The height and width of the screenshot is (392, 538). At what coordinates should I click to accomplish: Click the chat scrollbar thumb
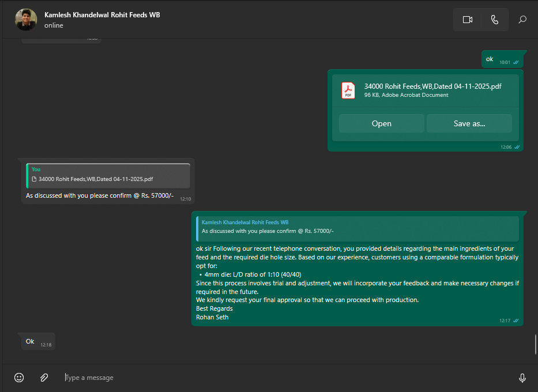point(536,344)
